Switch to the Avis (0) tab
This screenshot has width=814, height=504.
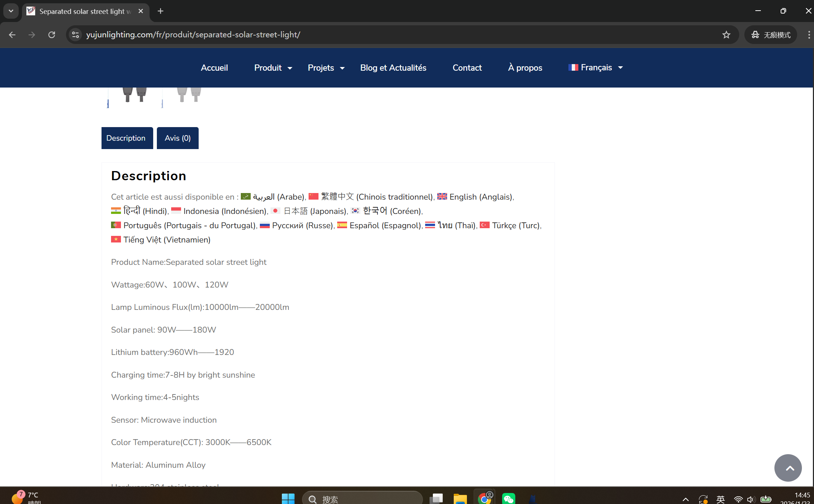pos(177,138)
